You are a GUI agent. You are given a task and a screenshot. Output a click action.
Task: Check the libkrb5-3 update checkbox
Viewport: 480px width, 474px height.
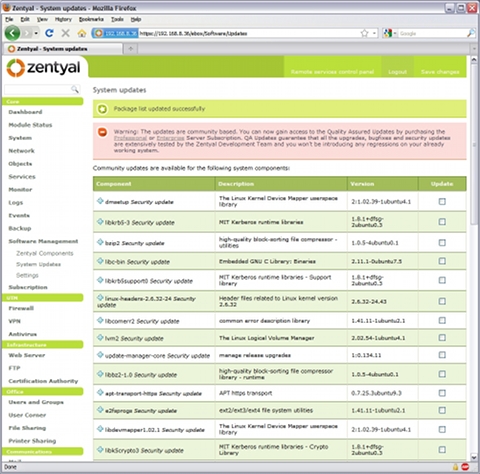point(442,222)
